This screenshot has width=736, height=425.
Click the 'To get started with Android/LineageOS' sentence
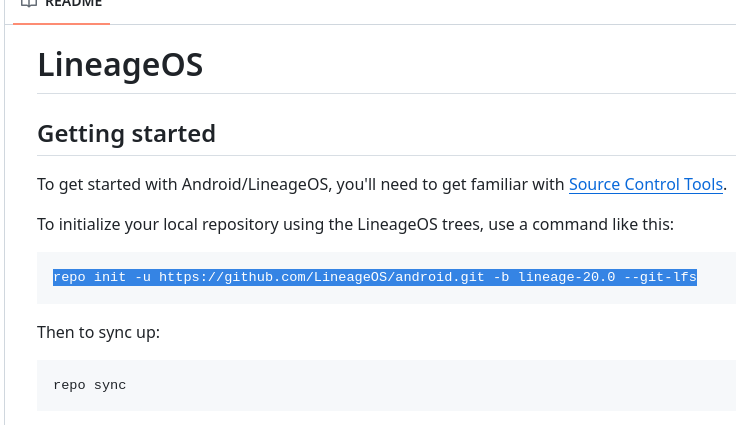382,185
